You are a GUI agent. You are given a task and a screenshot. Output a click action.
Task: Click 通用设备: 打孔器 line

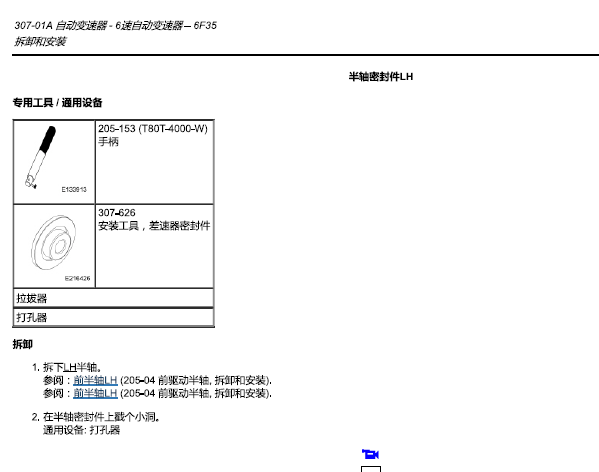point(81,430)
